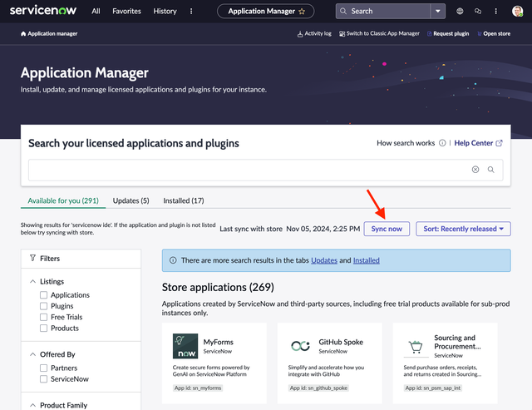Follow the Installed link in the banner

point(366,260)
